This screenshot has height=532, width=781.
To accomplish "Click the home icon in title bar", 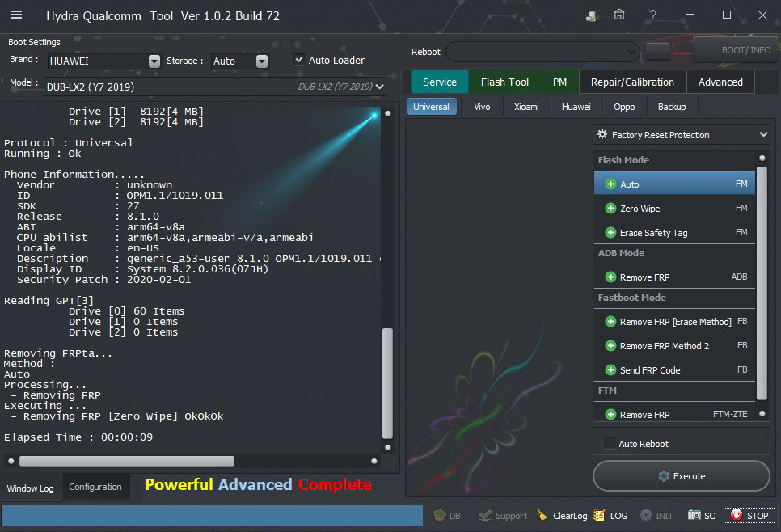I will point(619,15).
